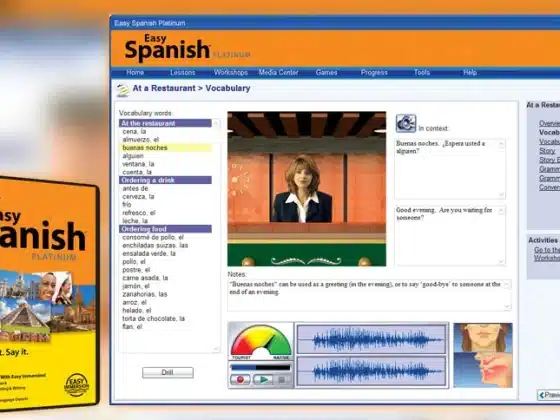Select the word 'jamón, el'

[x=136, y=286]
